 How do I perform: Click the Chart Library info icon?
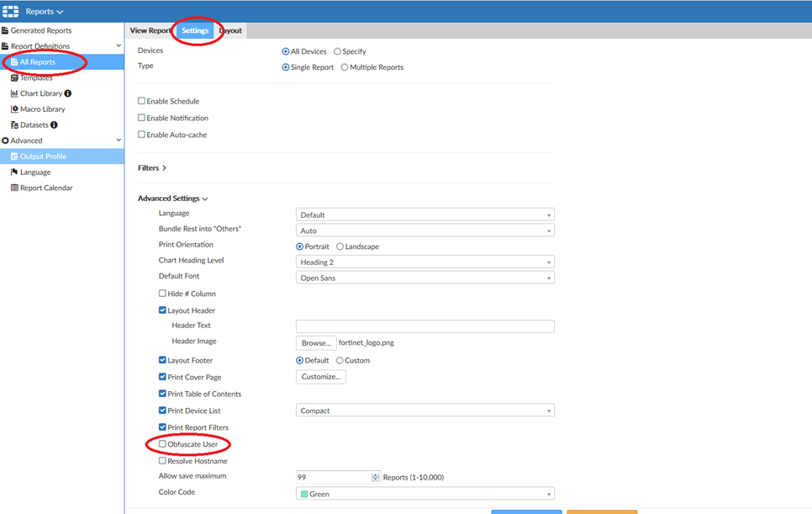68,93
